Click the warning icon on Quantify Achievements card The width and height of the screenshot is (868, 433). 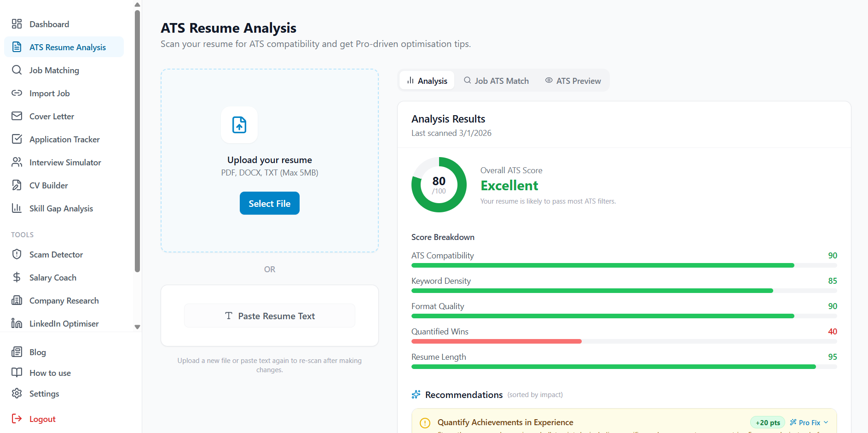pos(425,423)
